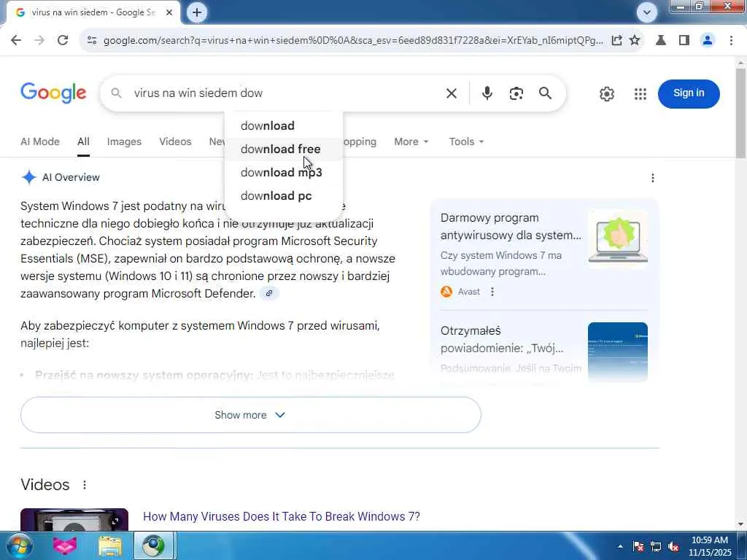Switch to AI Mode tab
Image resolution: width=747 pixels, height=560 pixels.
pos(40,142)
